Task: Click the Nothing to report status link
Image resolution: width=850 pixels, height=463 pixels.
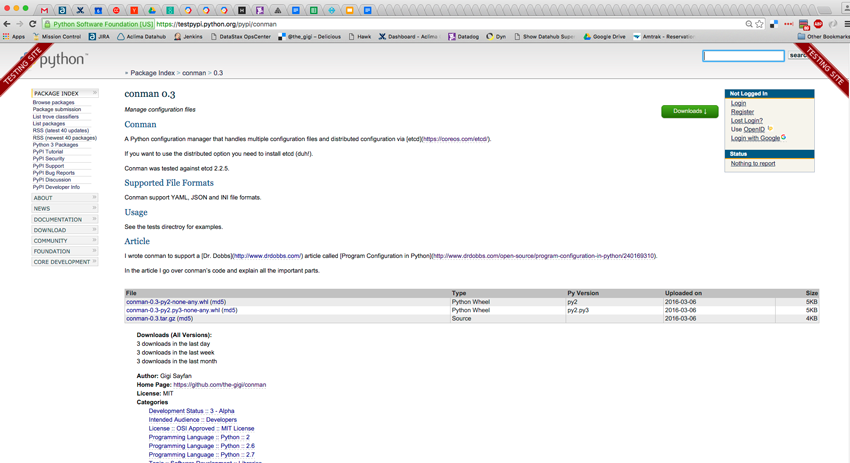Action: [753, 163]
